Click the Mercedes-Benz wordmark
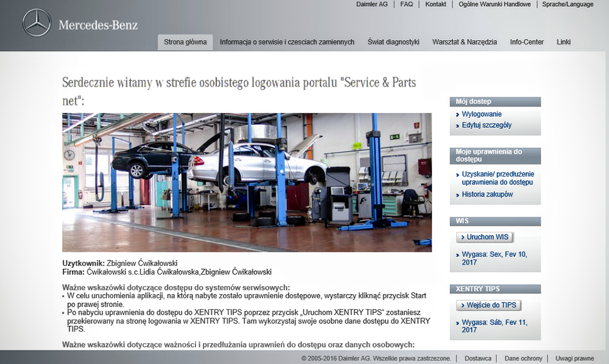609x364 pixels. [x=98, y=25]
